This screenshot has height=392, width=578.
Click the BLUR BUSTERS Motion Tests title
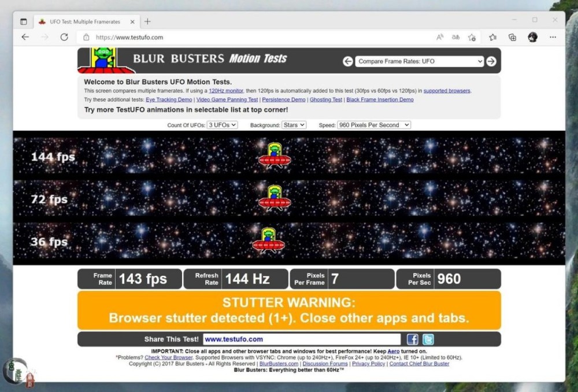click(210, 58)
